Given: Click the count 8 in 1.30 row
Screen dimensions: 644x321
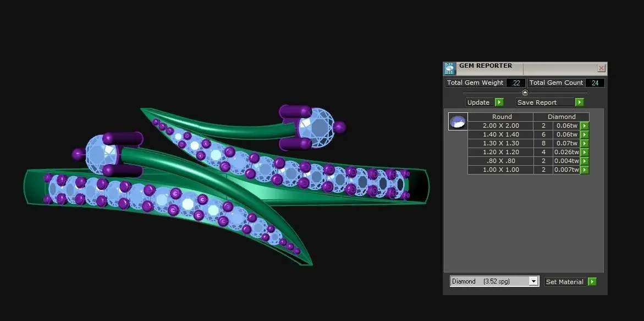Looking at the screenshot, I should (543, 144).
